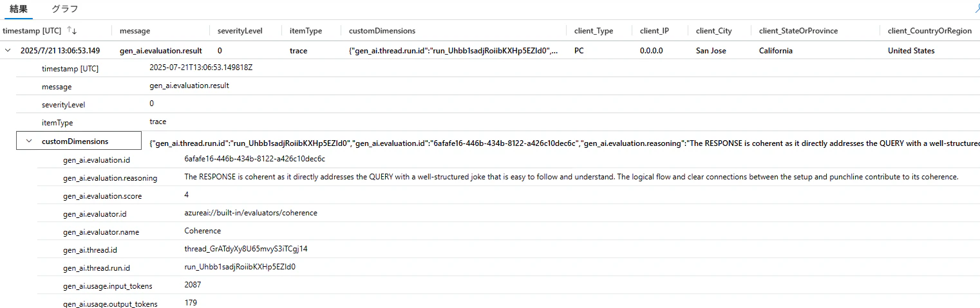Viewport: 980px width, 308px height.
Task: Click the timestamp [UTC] column header
Action: click(x=32, y=31)
